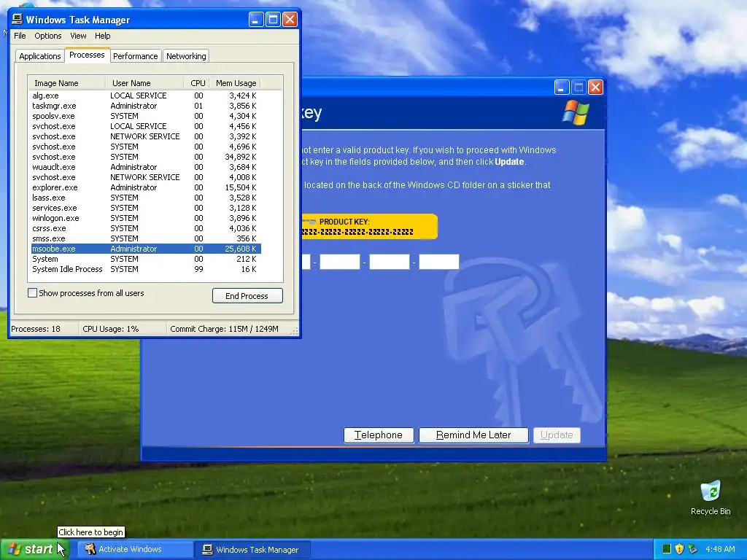747x560 pixels.
Task: Click the 4:48 AM system clock
Action: point(720,549)
